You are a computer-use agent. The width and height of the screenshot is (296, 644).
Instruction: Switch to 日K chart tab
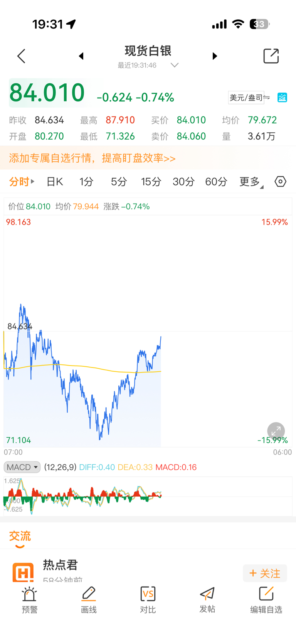[55, 182]
